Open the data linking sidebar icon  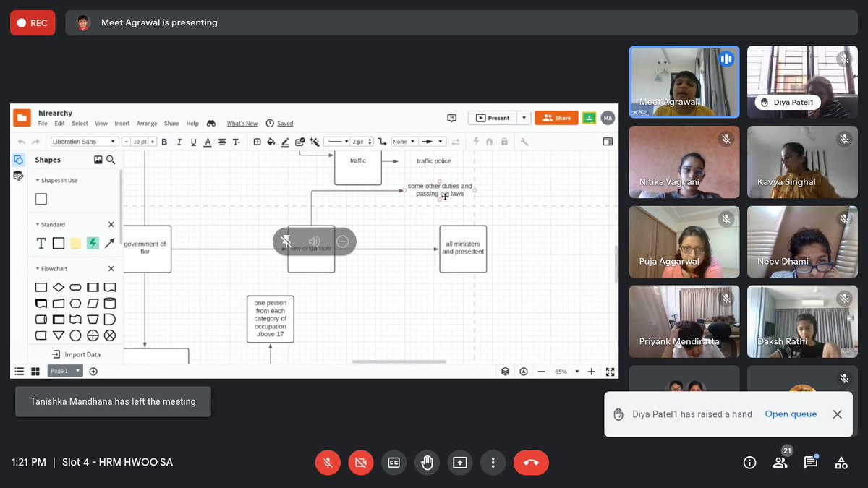click(x=19, y=176)
